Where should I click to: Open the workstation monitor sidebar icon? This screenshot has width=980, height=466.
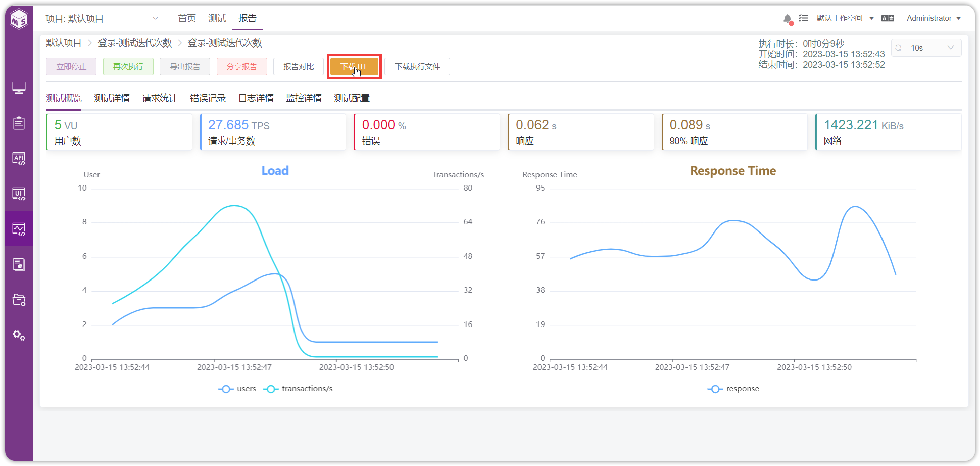(19, 88)
